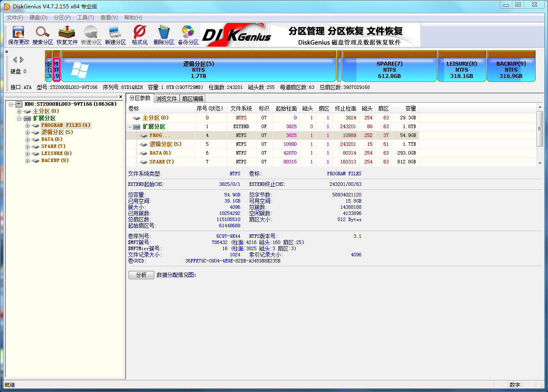This screenshot has width=548, height=392.
Task: Click the partition table scrollbar up arrow
Action: [x=540, y=107]
